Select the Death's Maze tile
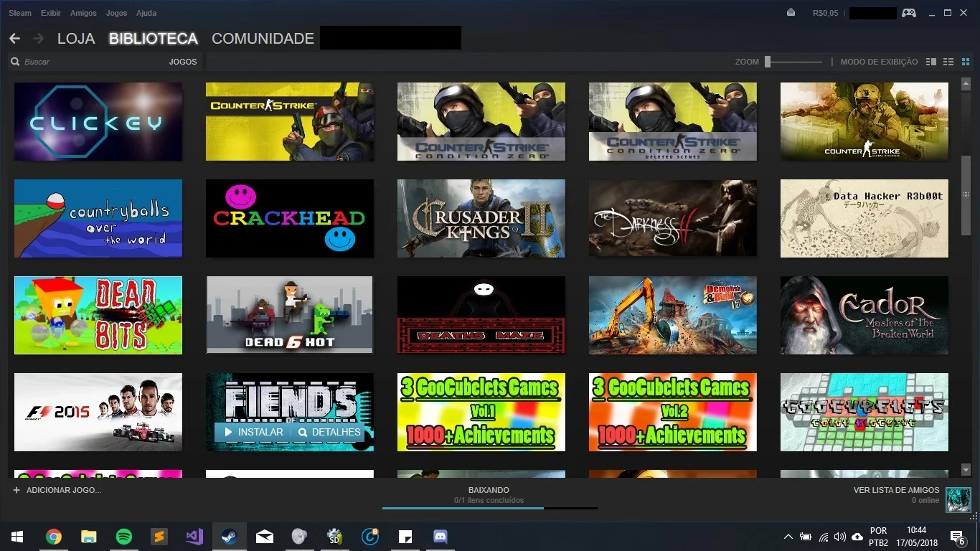The width and height of the screenshot is (980, 551). pos(481,315)
